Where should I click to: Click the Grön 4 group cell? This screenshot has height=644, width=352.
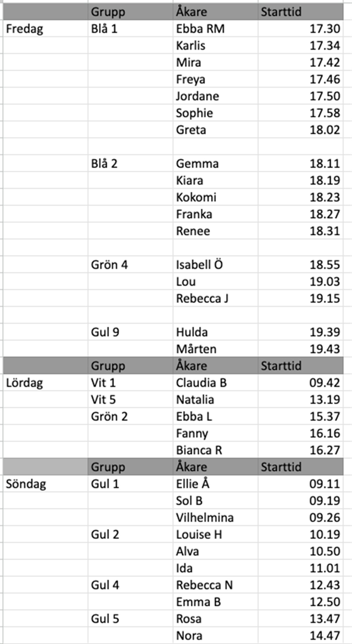[x=109, y=265]
